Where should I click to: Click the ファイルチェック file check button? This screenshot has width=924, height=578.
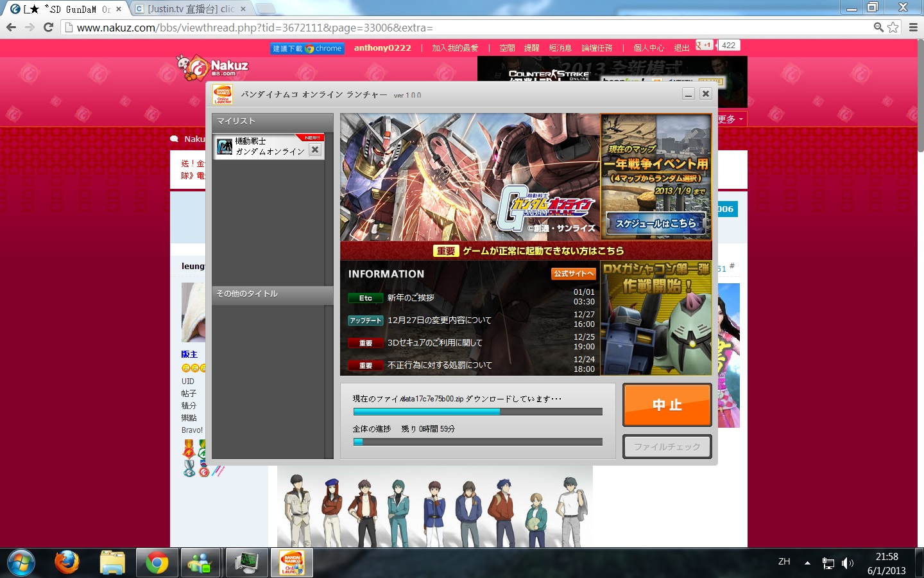(x=667, y=446)
